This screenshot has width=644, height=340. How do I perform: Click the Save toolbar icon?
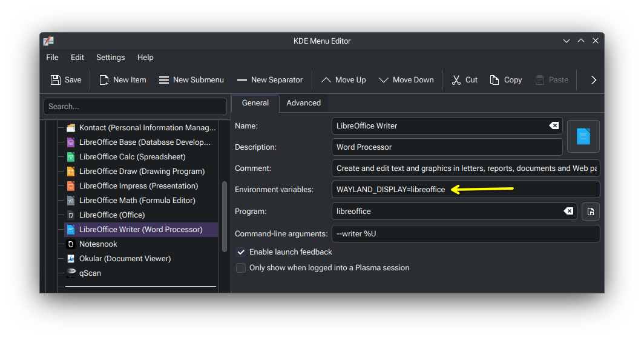coord(56,80)
